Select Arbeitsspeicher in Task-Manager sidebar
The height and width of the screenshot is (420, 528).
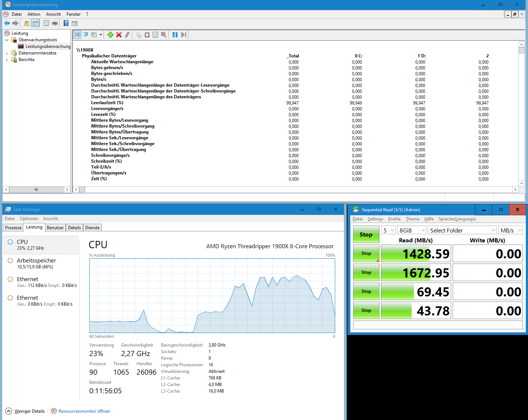point(41,264)
